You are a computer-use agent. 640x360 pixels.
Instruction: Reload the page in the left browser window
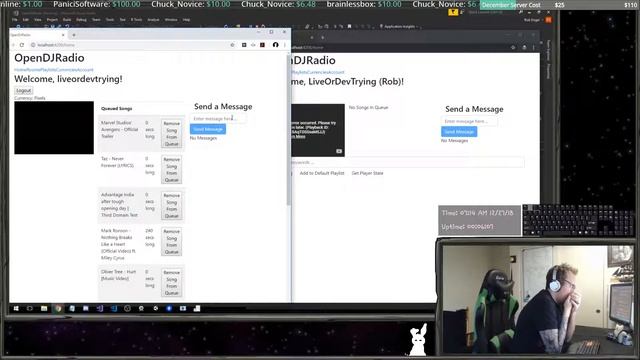(22, 45)
